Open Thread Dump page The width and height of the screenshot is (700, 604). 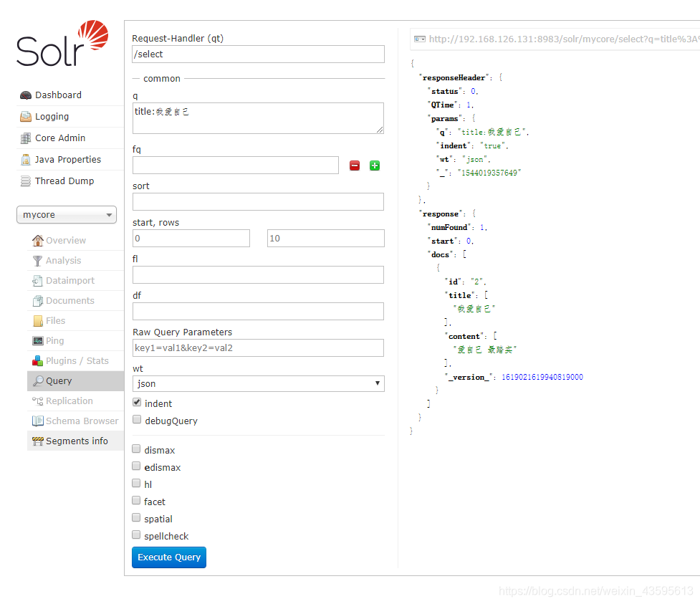tap(64, 181)
